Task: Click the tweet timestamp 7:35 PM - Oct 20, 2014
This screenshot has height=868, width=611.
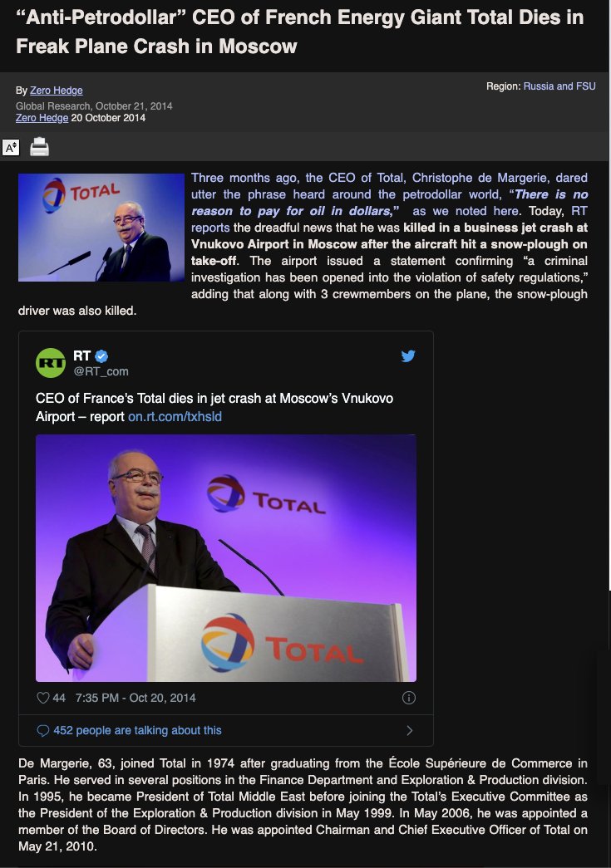Action: 136,698
